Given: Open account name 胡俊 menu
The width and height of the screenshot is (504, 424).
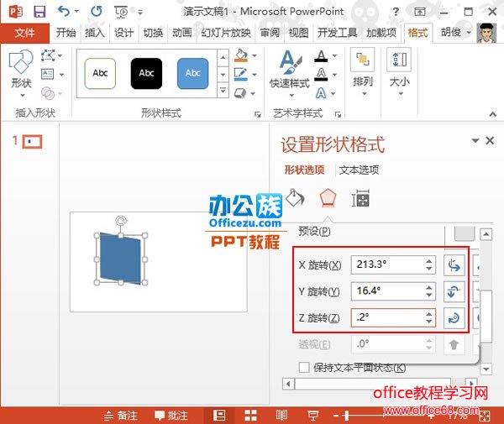Looking at the screenshot, I should pos(455,32).
